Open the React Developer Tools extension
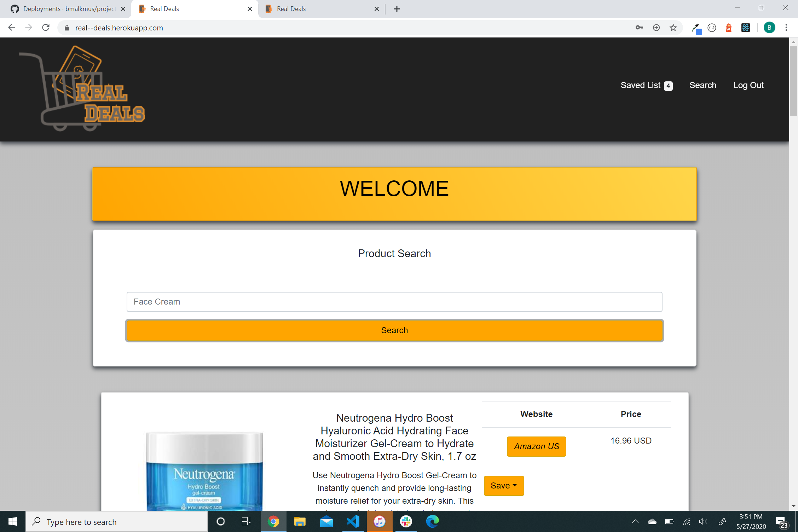The height and width of the screenshot is (532, 798). pyautogui.click(x=746, y=28)
